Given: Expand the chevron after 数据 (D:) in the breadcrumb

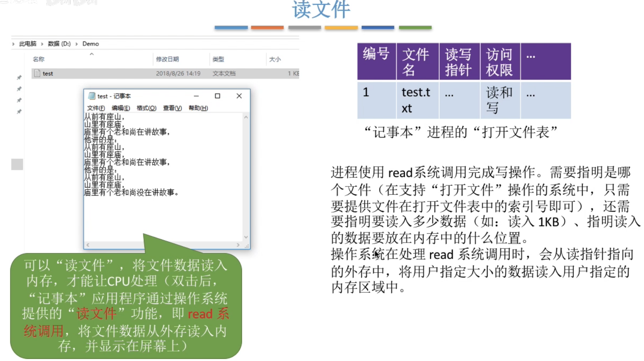Looking at the screenshot, I should (x=77, y=44).
